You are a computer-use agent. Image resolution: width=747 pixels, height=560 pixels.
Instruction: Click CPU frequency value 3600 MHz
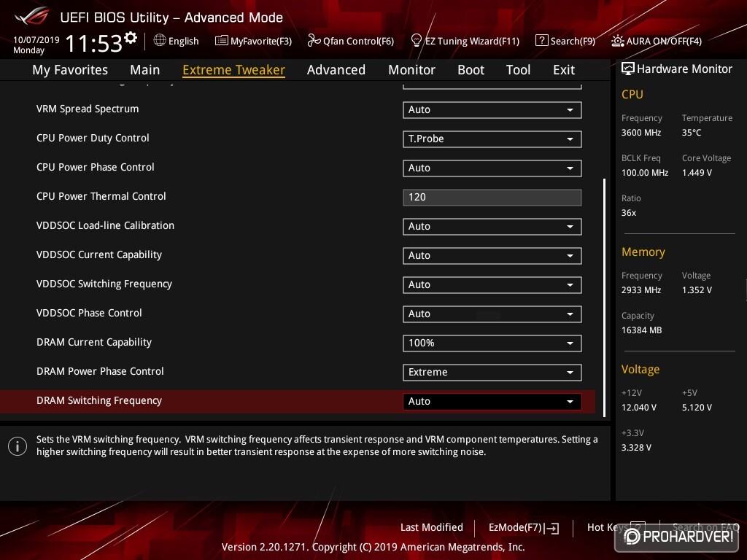pos(641,133)
